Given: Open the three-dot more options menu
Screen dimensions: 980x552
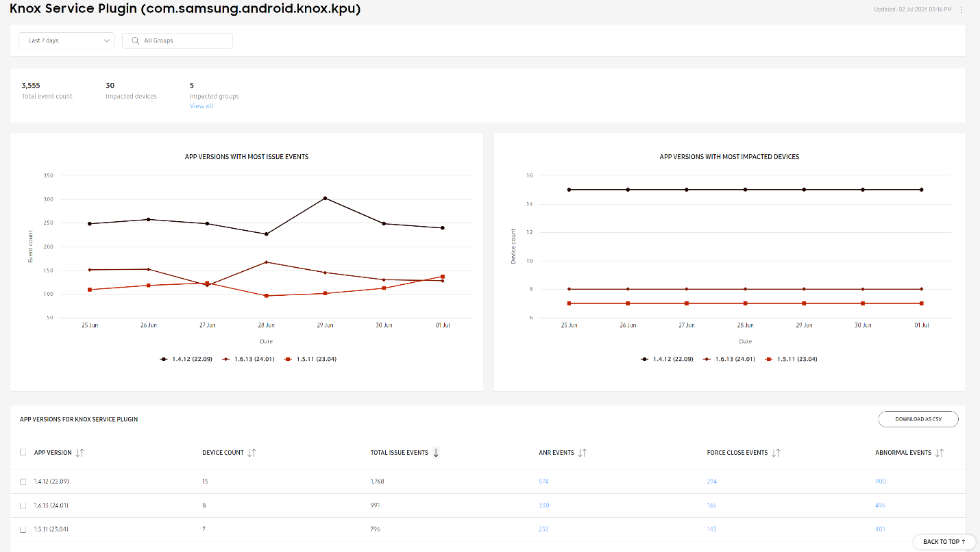Looking at the screenshot, I should [x=961, y=10].
